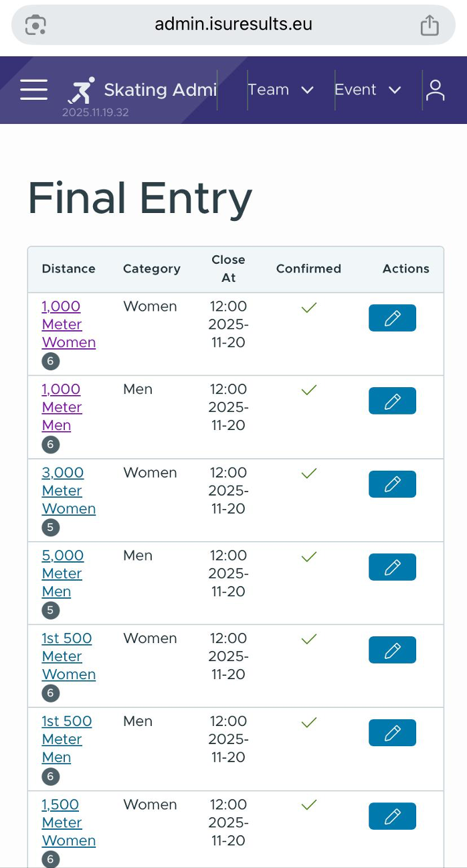
Task: Edit the 3,000 Meter Women entry
Action: click(392, 484)
